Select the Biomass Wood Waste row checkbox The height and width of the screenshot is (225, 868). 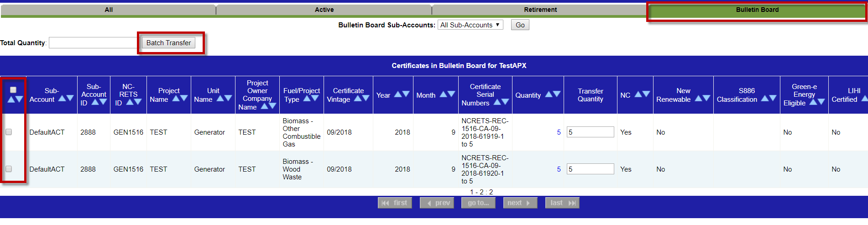pyautogui.click(x=9, y=169)
